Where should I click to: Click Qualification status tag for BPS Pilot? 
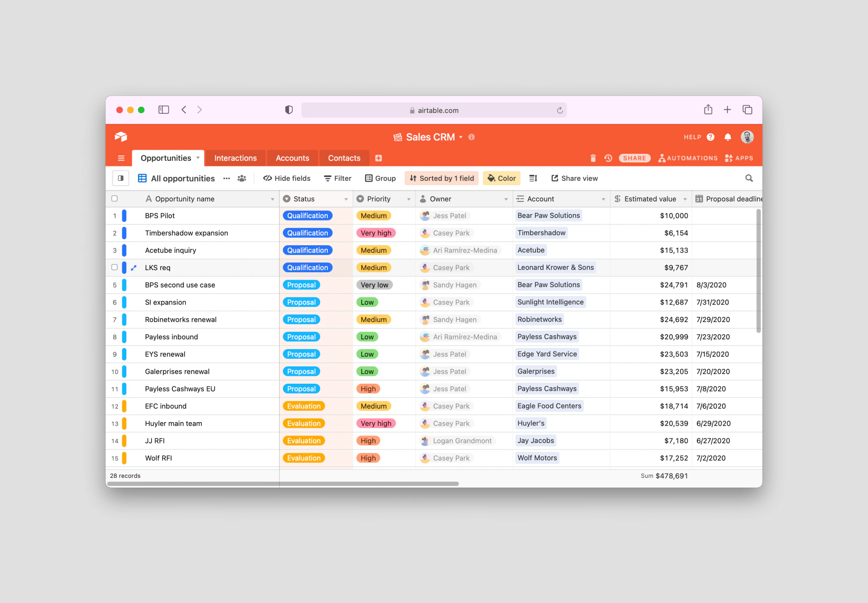pyautogui.click(x=307, y=216)
